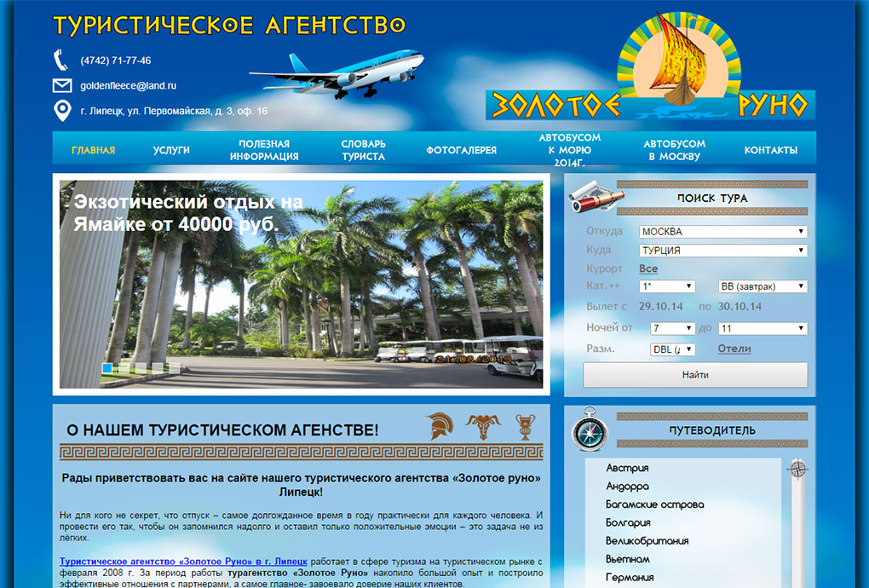Click the spyglass icon beside Поиск тура

(x=596, y=196)
